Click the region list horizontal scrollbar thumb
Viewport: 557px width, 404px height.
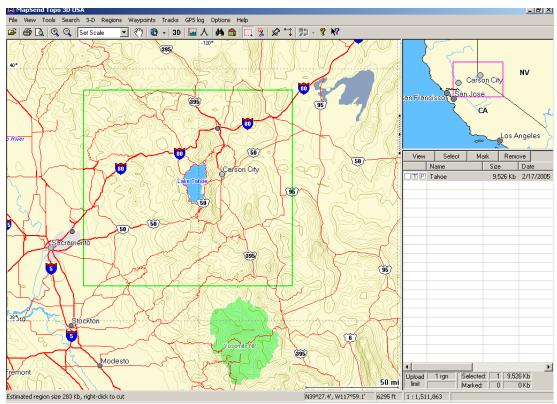pos(442,366)
